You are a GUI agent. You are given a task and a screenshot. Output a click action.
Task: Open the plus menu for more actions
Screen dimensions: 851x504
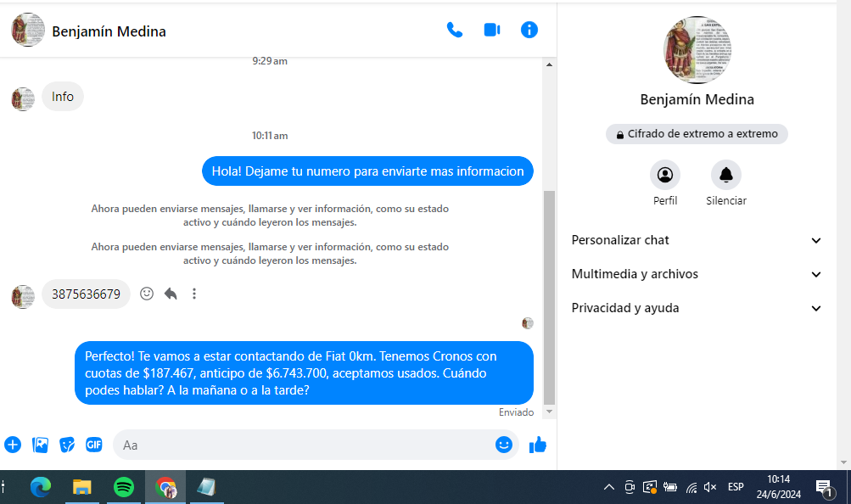13,445
